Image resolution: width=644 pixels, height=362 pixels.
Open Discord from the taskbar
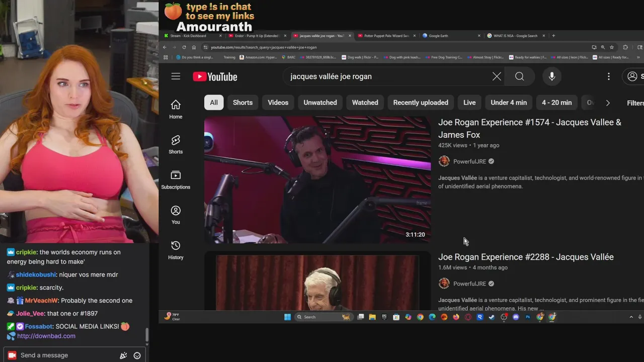point(516,317)
